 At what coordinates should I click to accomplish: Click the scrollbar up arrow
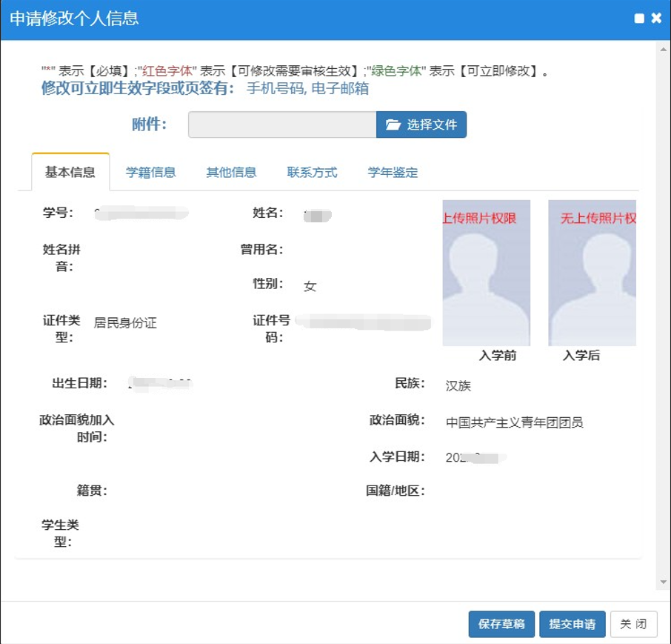664,50
